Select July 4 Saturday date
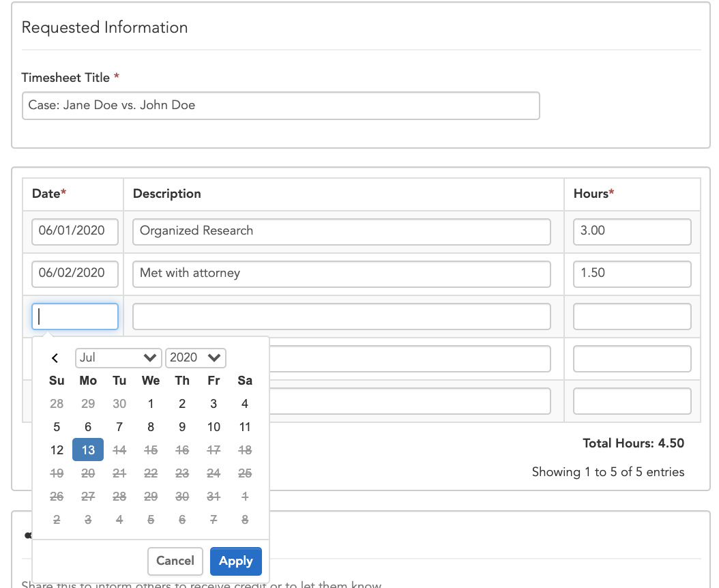719x588 pixels. [x=245, y=404]
